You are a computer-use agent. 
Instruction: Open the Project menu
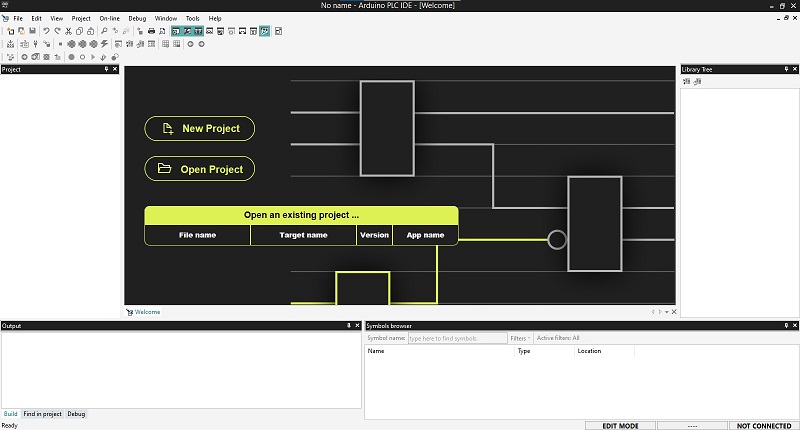coord(81,18)
